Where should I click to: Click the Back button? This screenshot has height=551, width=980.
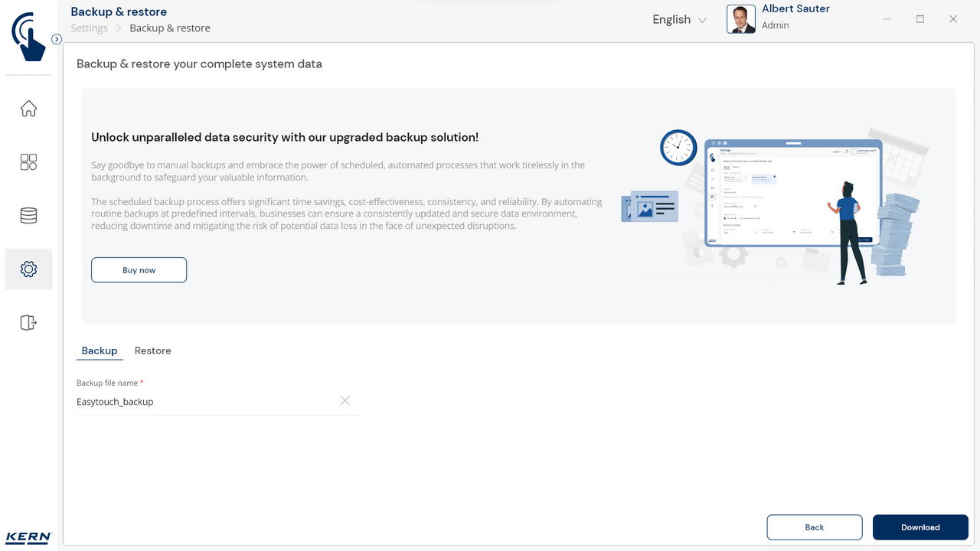click(x=814, y=527)
